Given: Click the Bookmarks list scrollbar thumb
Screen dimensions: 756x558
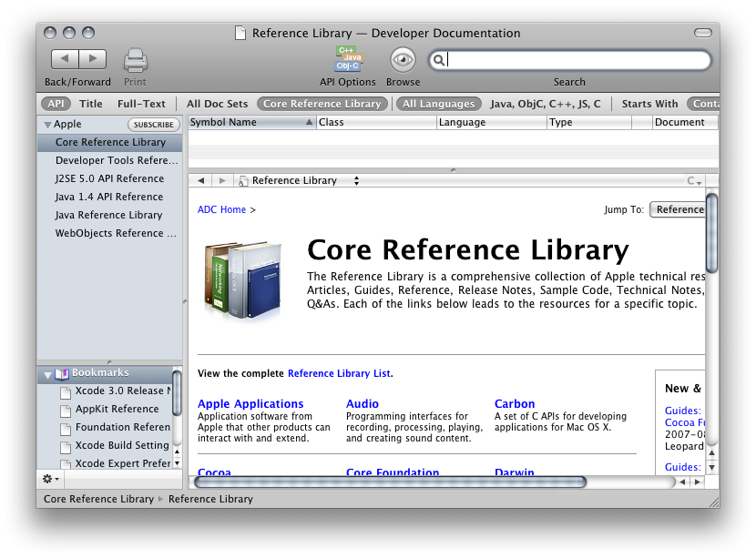Looking at the screenshot, I should (177, 392).
